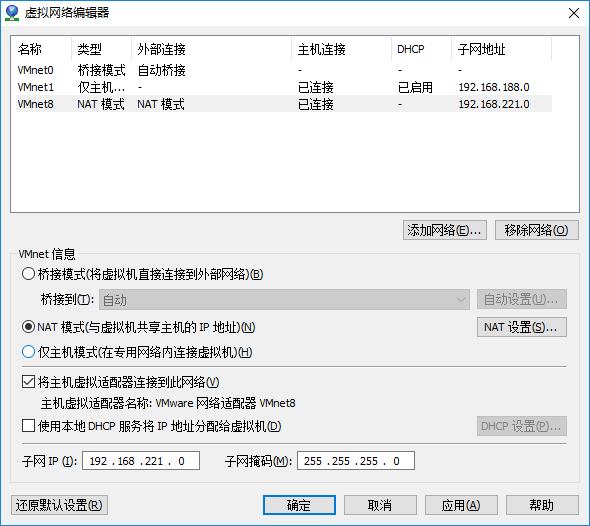Toggle connect host virtual adapter checkbox
The image size is (590, 526).
click(x=28, y=382)
